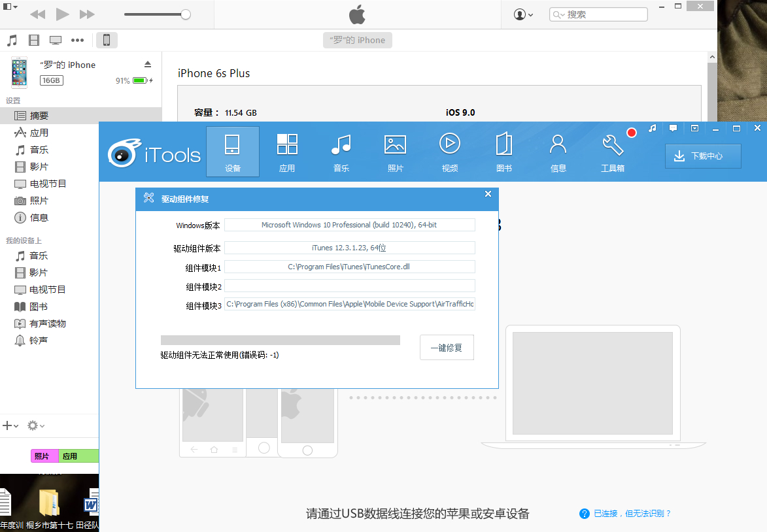This screenshot has width=767, height=532.
Task: Click the "罗"的 iPhone tab label
Action: (358, 40)
